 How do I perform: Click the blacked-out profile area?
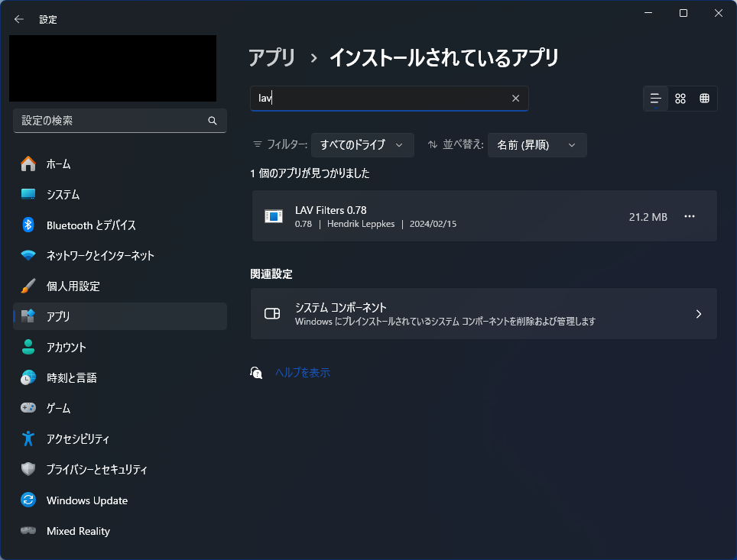click(113, 68)
